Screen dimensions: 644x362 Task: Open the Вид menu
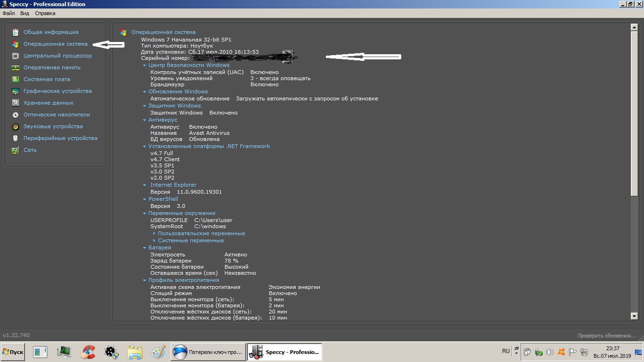[25, 13]
